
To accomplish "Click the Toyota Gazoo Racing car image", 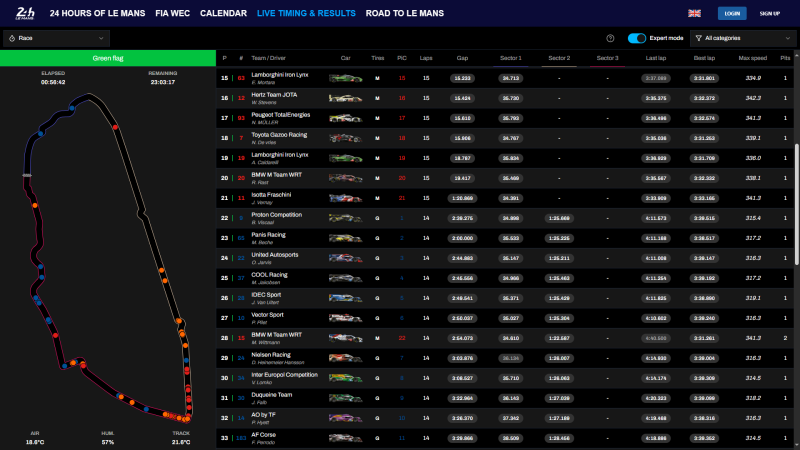I will click(345, 138).
